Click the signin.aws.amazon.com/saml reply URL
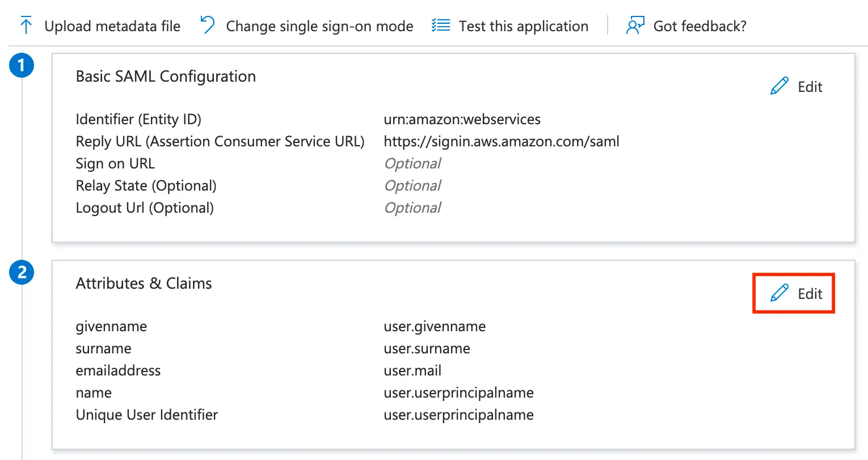The height and width of the screenshot is (460, 868). [502, 141]
